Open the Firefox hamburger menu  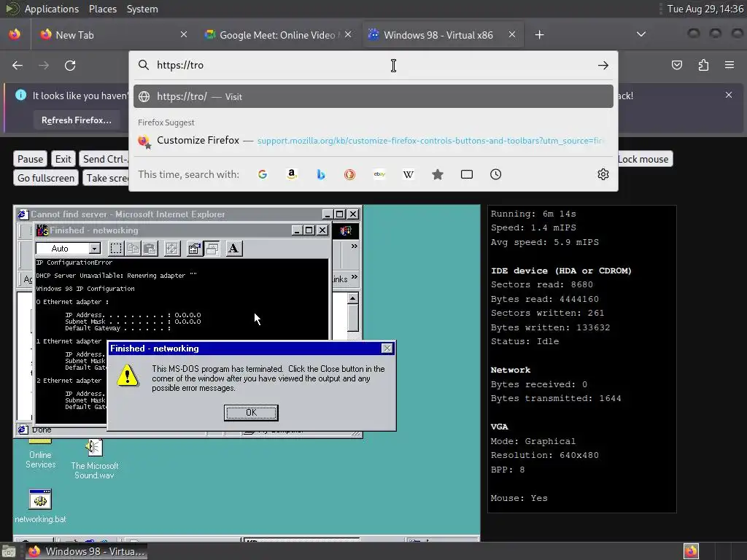click(729, 65)
